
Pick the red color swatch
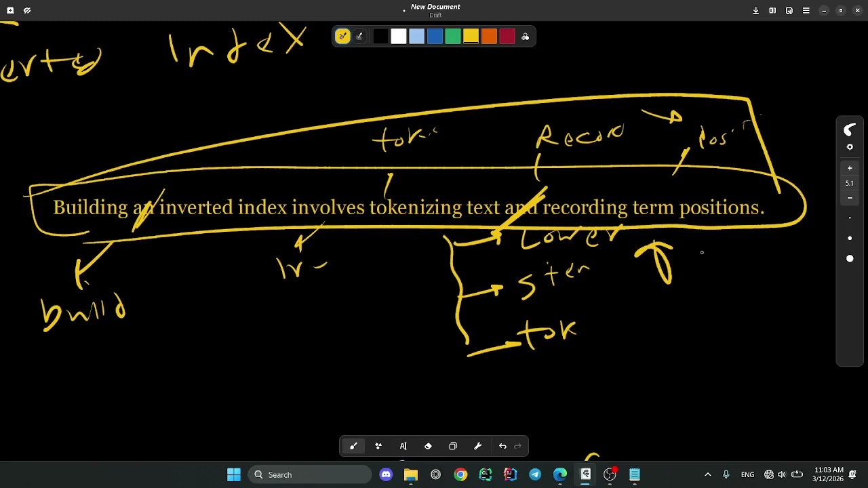[x=507, y=37]
